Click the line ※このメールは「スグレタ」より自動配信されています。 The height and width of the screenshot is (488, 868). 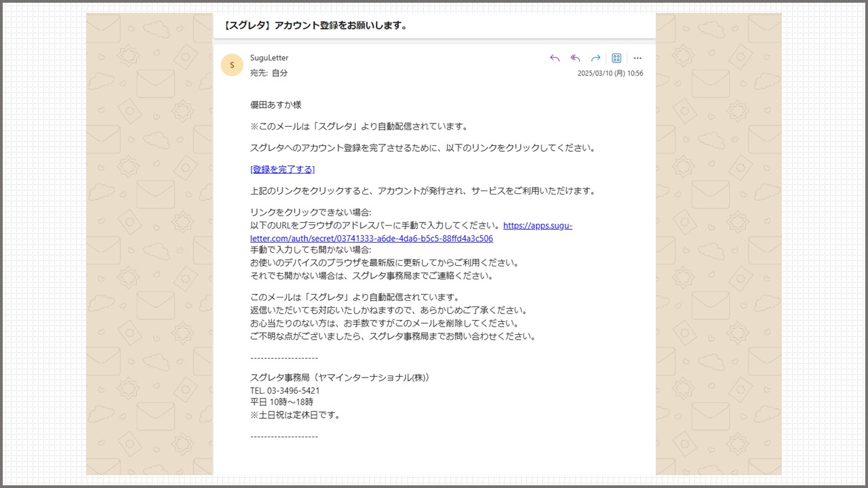(359, 126)
